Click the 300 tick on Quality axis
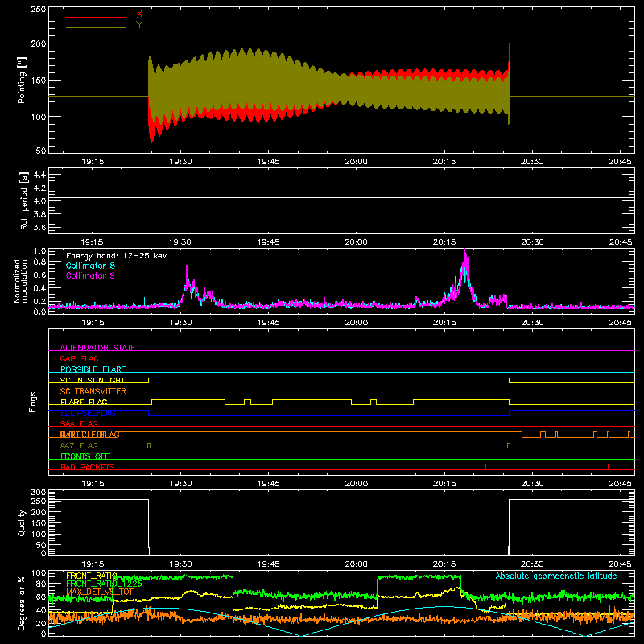The height and width of the screenshot is (644, 644). point(39,493)
